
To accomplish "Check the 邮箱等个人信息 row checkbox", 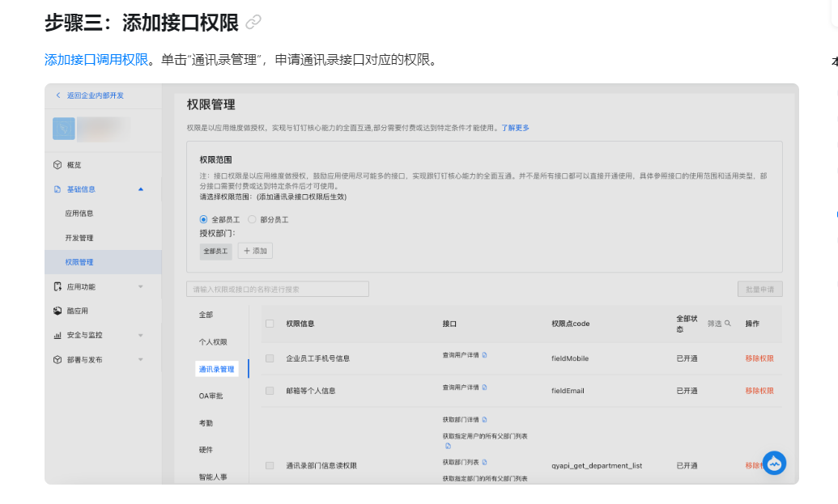I will (x=270, y=392).
